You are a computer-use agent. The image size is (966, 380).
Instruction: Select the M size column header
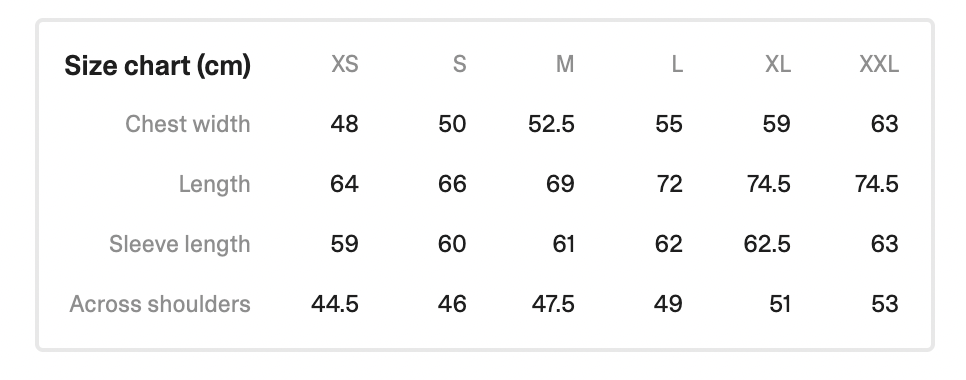(x=565, y=64)
